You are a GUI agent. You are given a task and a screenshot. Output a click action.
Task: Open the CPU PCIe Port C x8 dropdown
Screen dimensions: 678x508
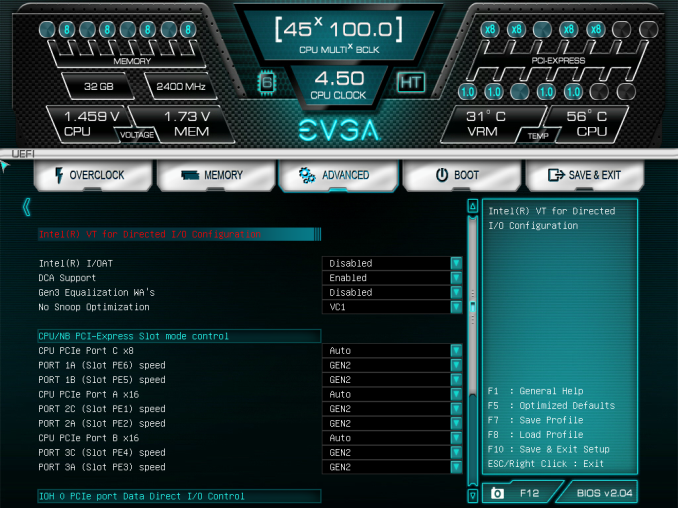392,351
